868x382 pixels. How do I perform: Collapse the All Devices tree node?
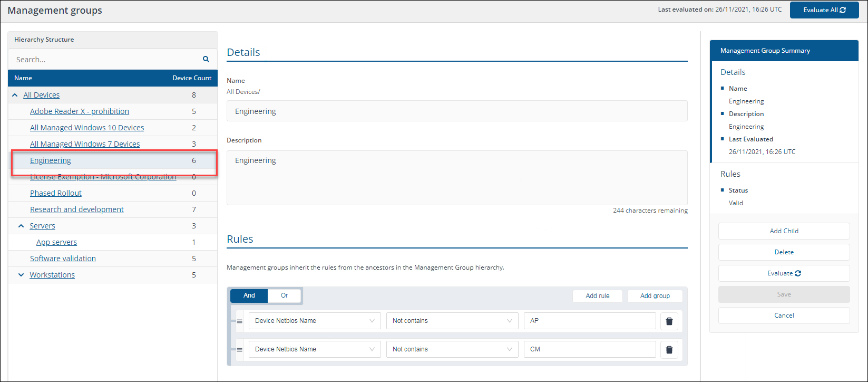pos(14,95)
